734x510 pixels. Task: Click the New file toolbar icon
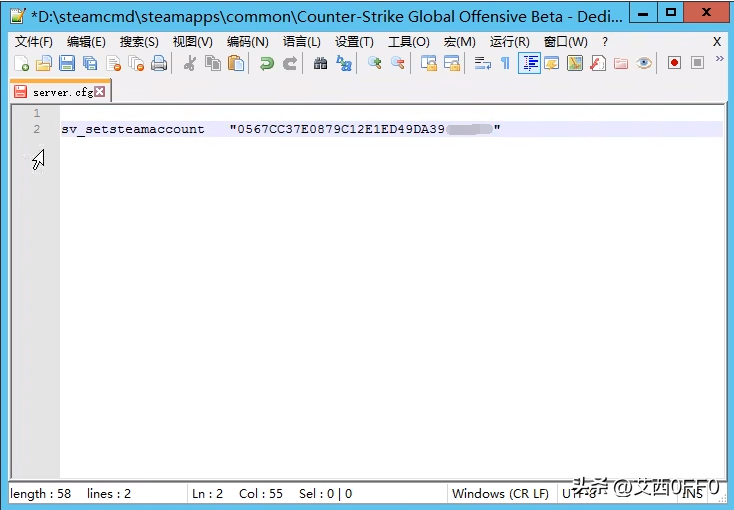click(x=21, y=63)
